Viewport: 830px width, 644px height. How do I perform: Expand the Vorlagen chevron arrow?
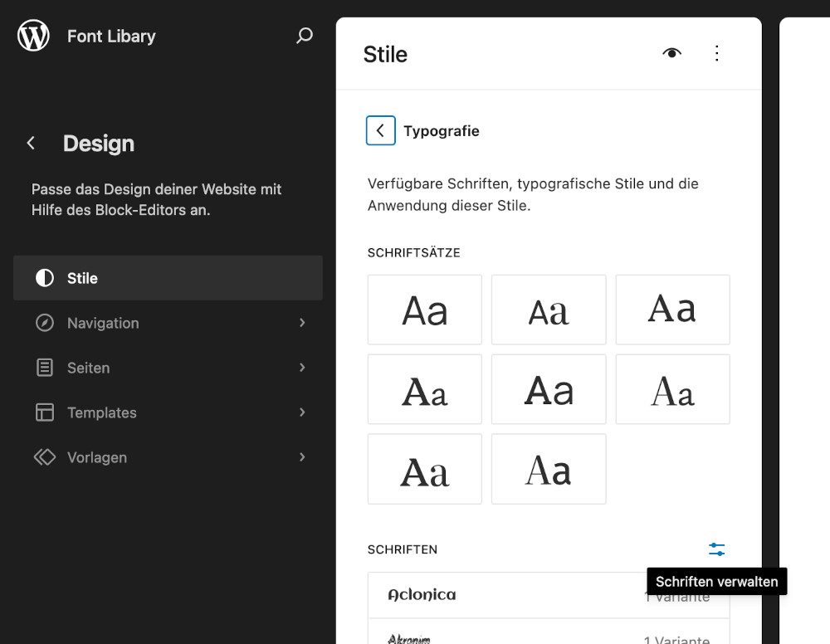[x=302, y=457]
